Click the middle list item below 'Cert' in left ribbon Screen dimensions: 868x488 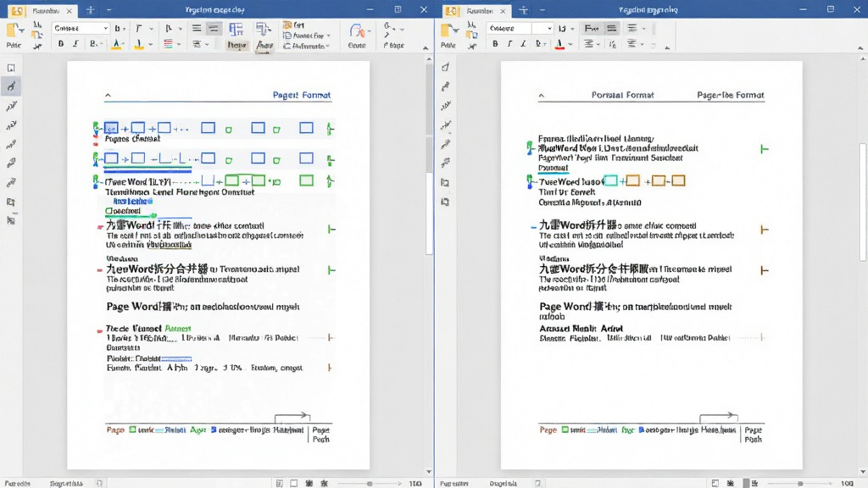tap(306, 36)
